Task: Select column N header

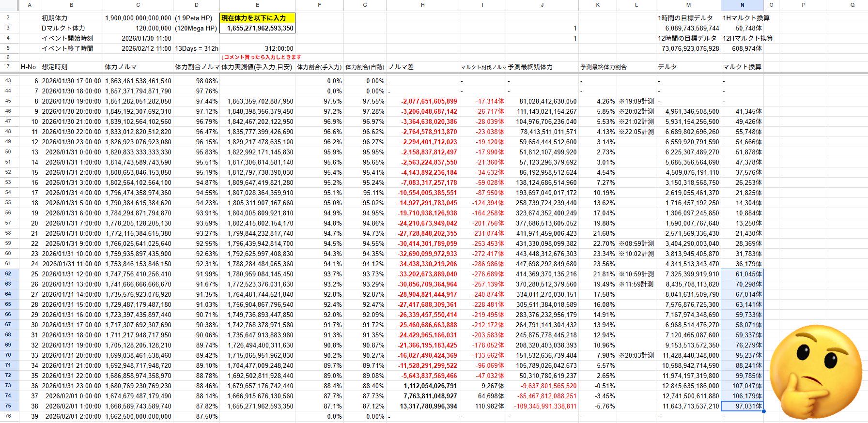Action: 742,5
